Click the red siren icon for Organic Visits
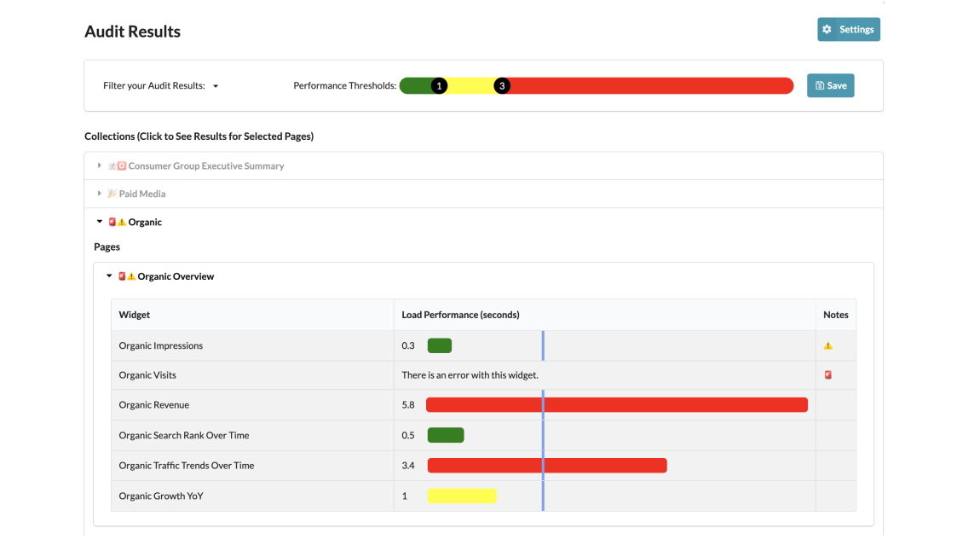 [827, 375]
